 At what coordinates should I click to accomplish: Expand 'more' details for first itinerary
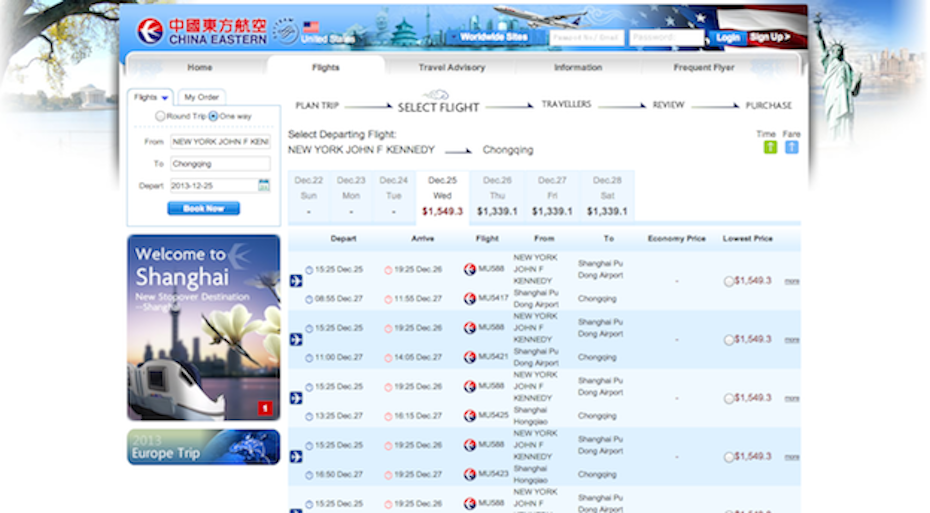pyautogui.click(x=791, y=281)
